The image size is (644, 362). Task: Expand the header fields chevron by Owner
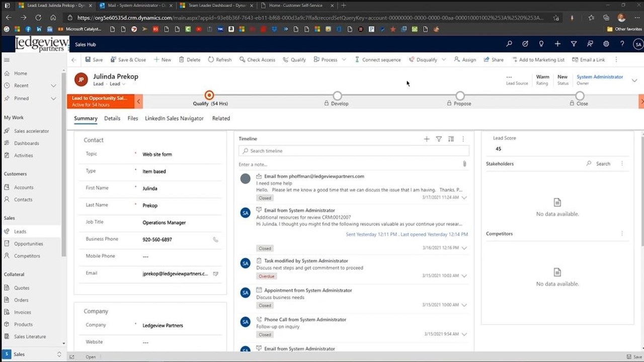click(x=634, y=80)
